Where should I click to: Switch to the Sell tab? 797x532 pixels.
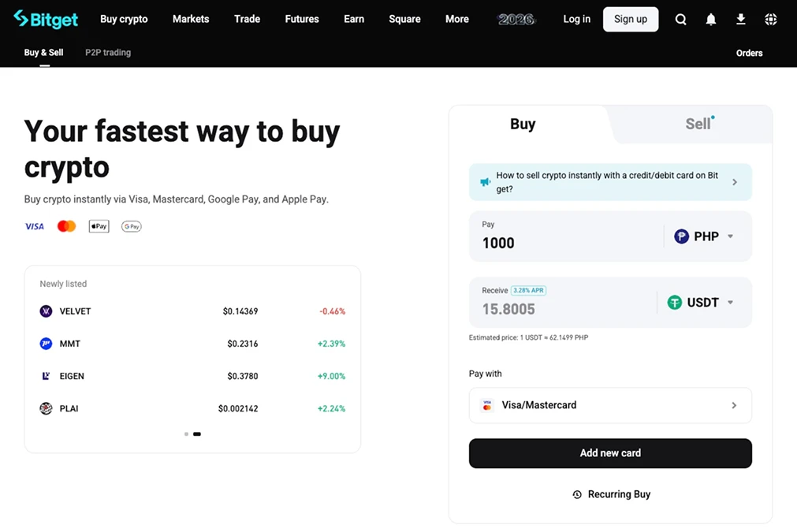coord(698,124)
